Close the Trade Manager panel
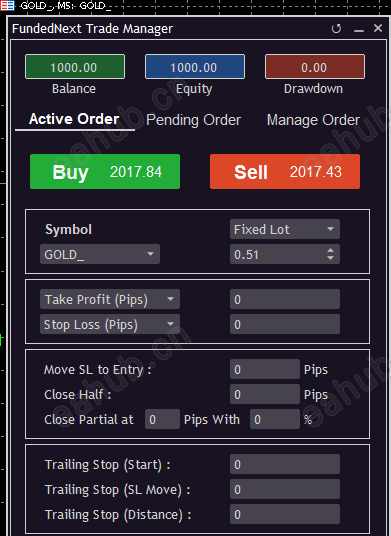The height and width of the screenshot is (536, 391). tap(378, 28)
